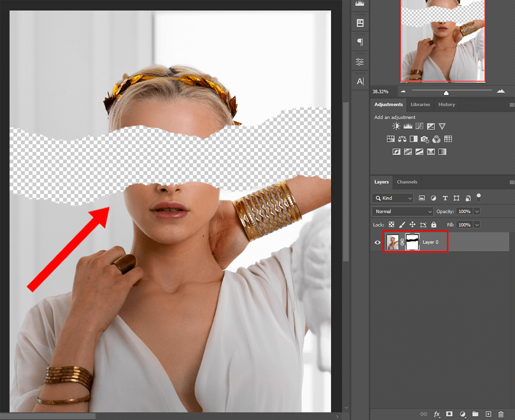Select the Layer 0 mask thumbnail
The width and height of the screenshot is (515, 420).
(412, 242)
